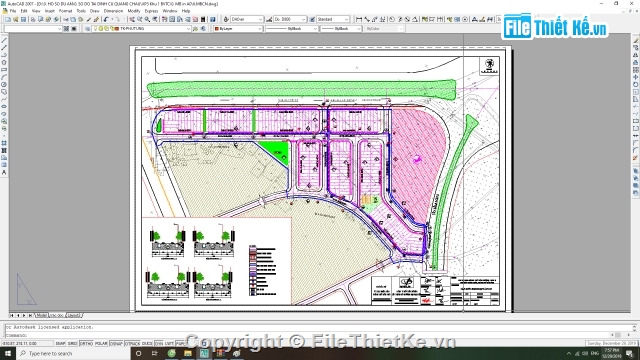This screenshot has width=640, height=360.
Task: Toggle OSNAP in status bar
Action: click(x=116, y=344)
